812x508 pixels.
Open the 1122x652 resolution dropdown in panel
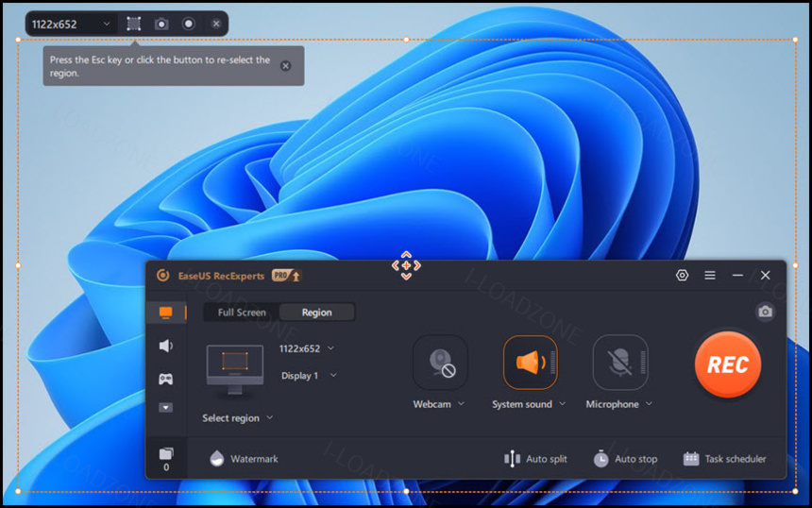[307, 348]
